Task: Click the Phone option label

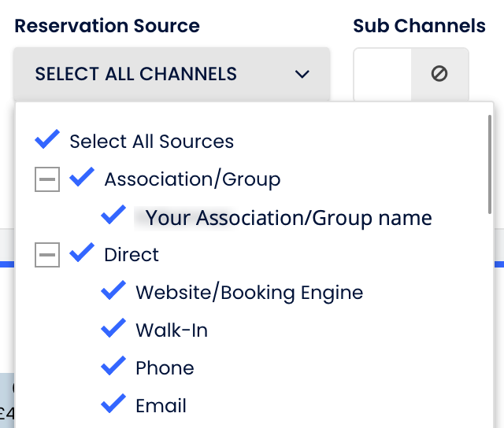Action: pyautogui.click(x=165, y=368)
